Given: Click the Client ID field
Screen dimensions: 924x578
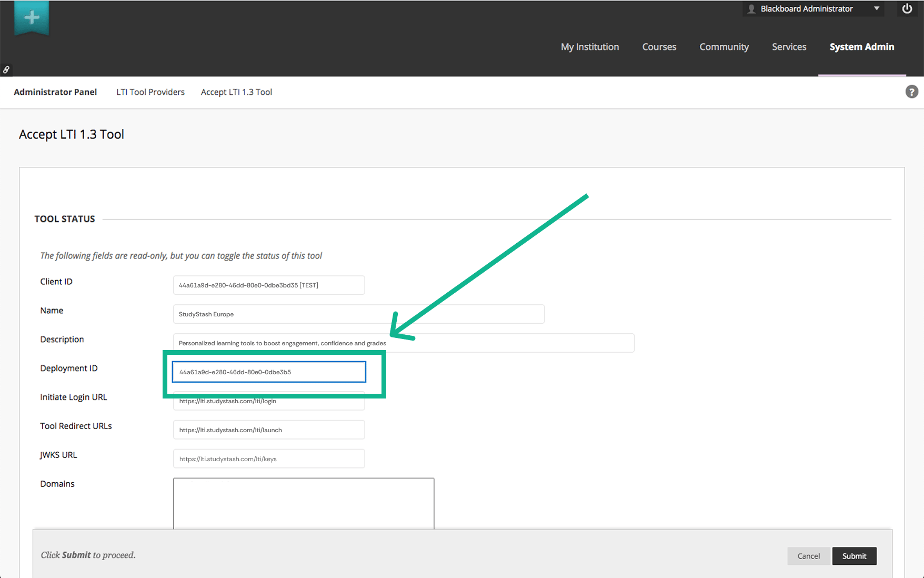Looking at the screenshot, I should click(x=269, y=285).
